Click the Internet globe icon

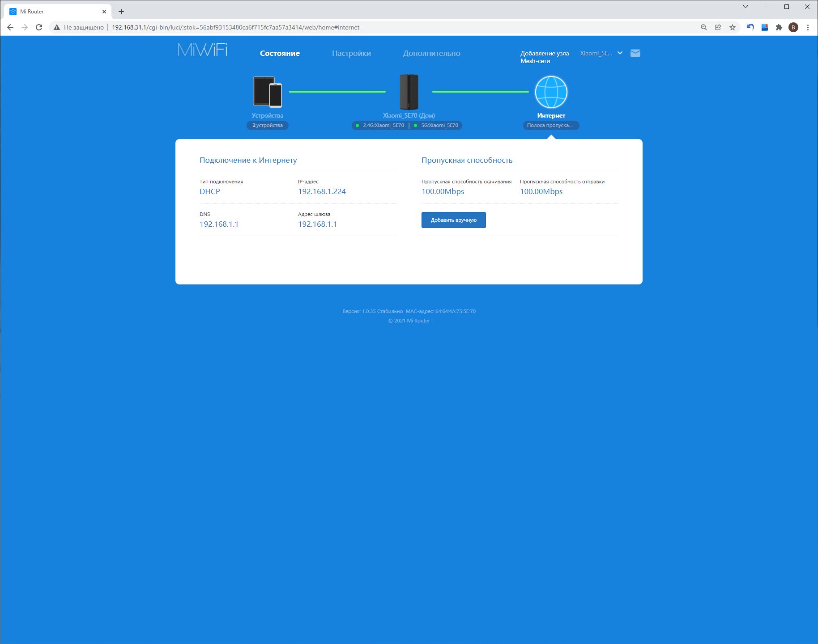pyautogui.click(x=551, y=92)
